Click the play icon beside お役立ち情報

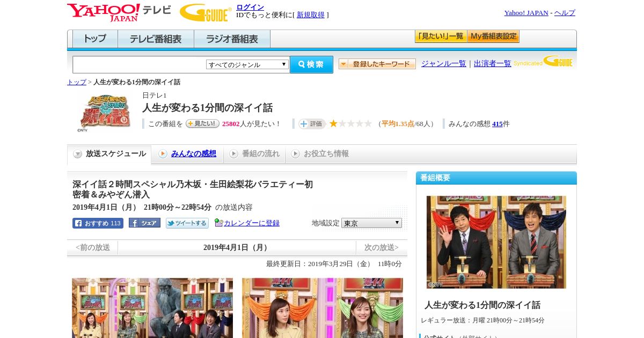[x=295, y=154]
